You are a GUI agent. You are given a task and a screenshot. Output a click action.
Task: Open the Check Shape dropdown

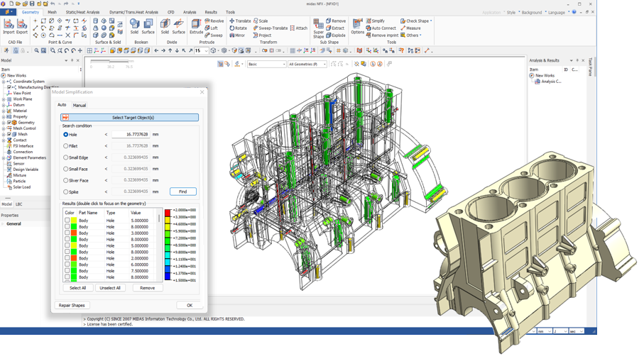tap(416, 21)
